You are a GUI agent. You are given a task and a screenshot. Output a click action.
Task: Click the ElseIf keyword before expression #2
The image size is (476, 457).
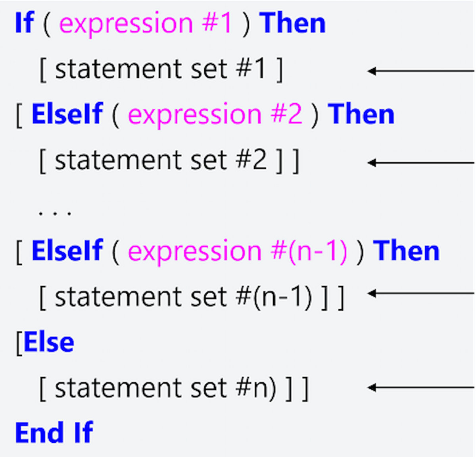[67, 114]
